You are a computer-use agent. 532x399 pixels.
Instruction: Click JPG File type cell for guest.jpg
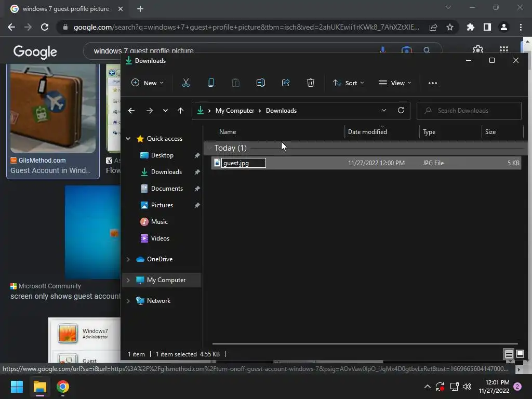click(433, 163)
